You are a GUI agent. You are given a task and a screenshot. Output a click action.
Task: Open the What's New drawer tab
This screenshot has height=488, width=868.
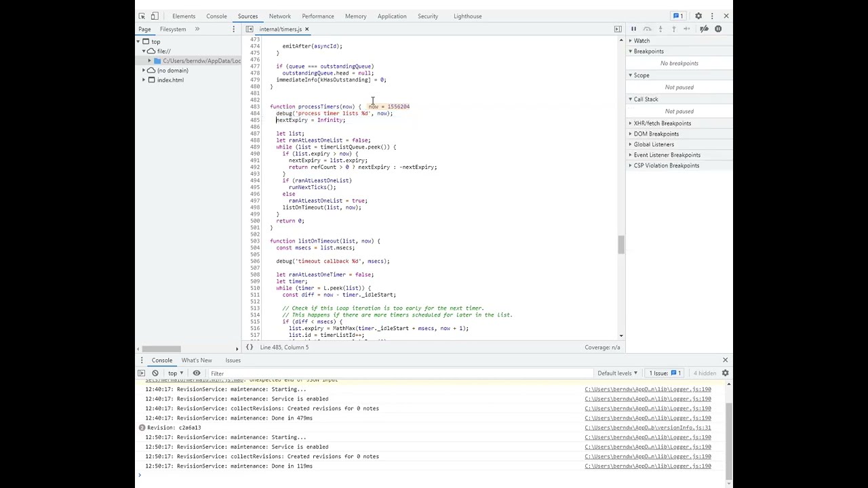tap(197, 361)
